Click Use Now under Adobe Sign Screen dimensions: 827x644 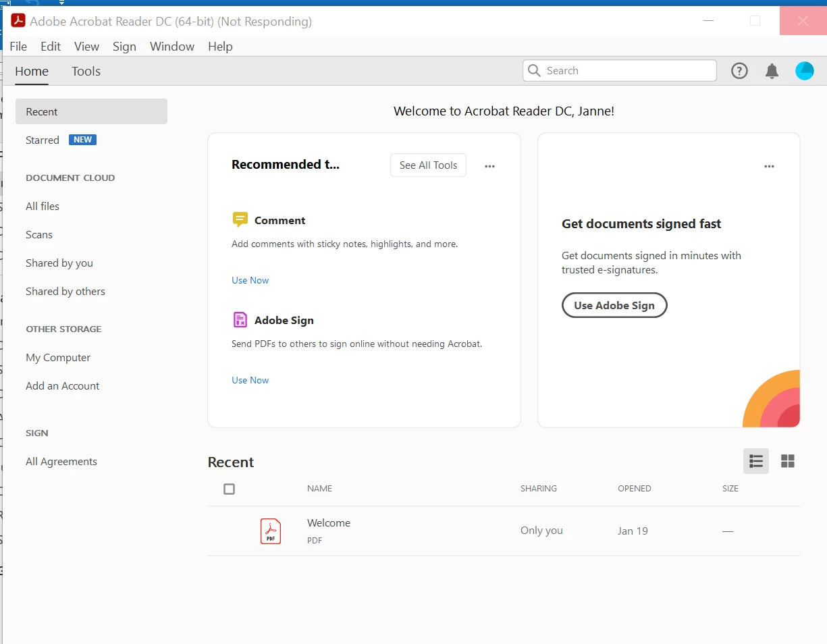point(250,380)
